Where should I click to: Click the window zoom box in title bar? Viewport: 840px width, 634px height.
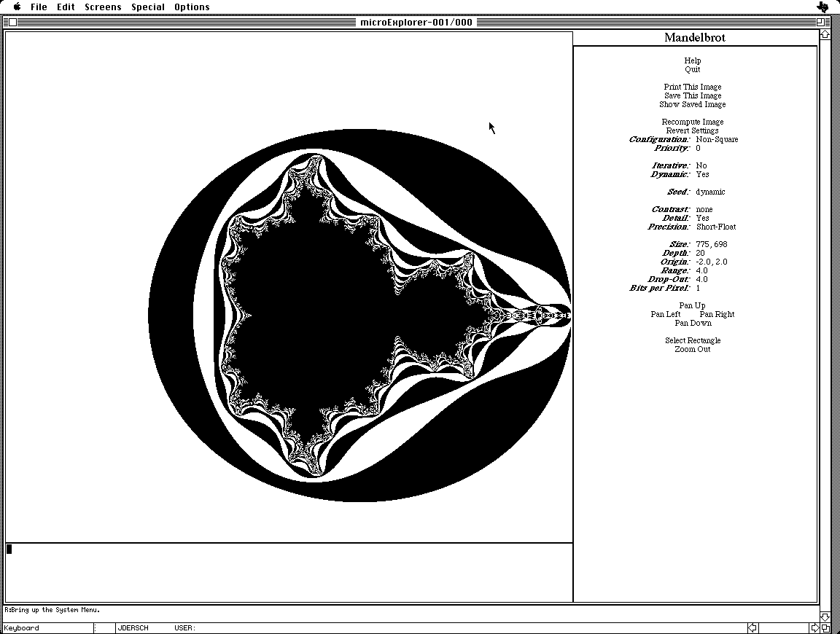(820, 22)
